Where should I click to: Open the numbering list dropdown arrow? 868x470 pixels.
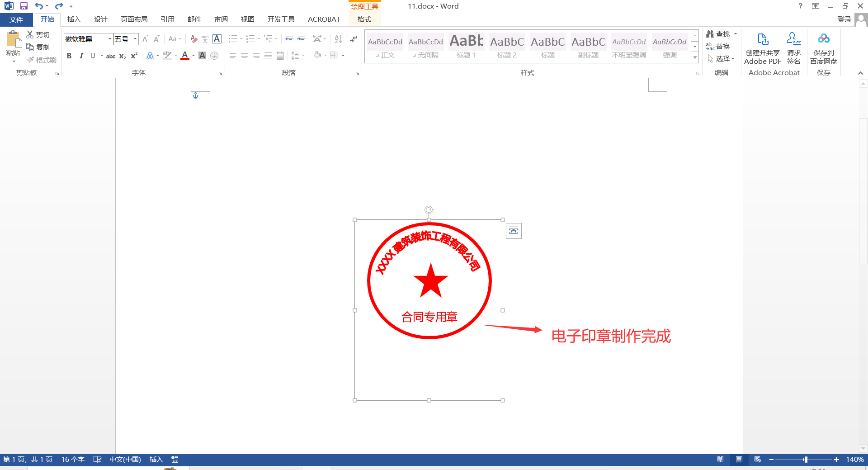click(259, 39)
